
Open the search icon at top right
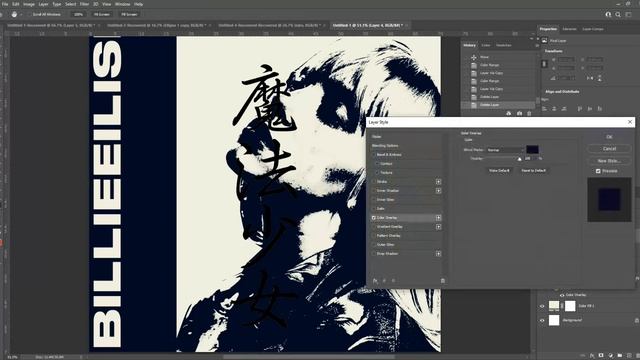618,14
